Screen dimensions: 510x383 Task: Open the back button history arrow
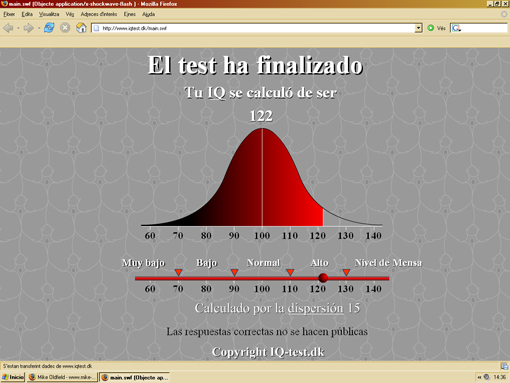click(x=18, y=28)
